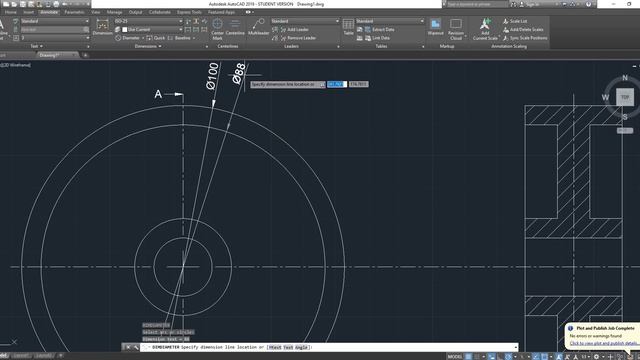This screenshot has width=640, height=360.
Task: Click the MODEL space status bar button
Action: [455, 356]
